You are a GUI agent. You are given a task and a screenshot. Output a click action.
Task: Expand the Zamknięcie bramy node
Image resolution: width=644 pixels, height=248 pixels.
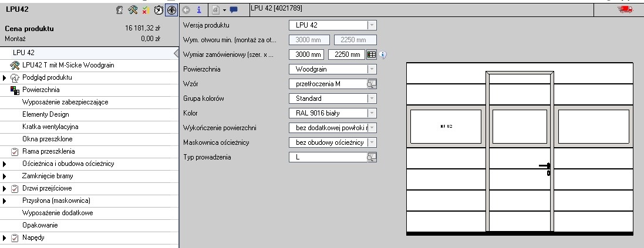[5, 176]
